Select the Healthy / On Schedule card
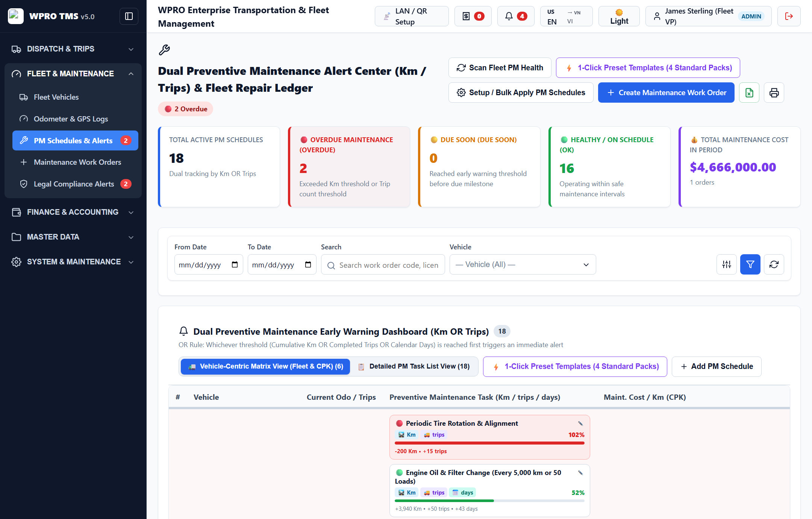Image resolution: width=812 pixels, height=519 pixels. (609, 167)
